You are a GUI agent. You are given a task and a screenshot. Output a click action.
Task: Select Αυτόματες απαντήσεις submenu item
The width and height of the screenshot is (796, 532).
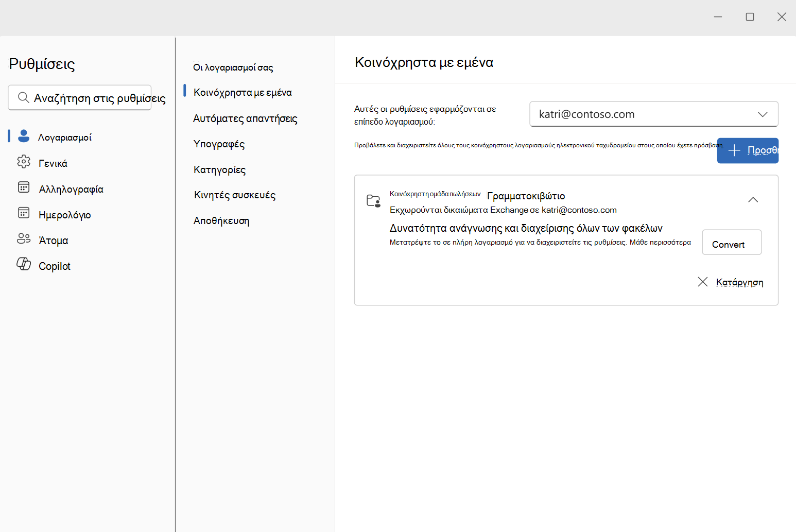point(245,118)
